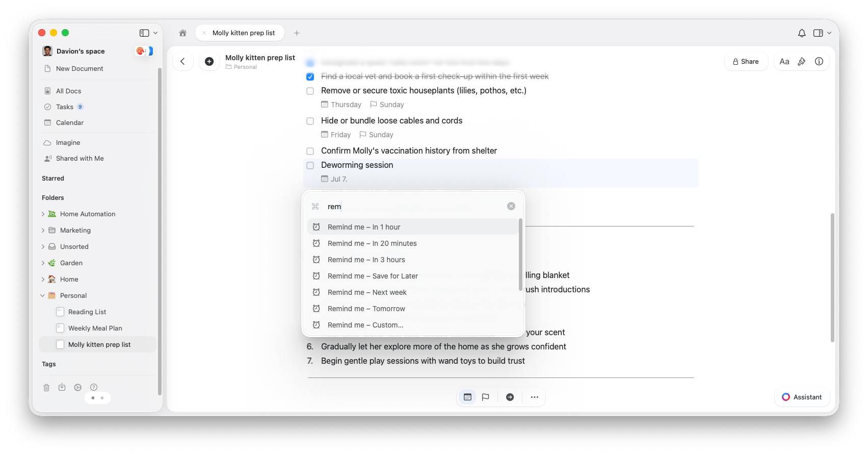Toggle the sidebar layout icon
868x454 pixels.
(x=144, y=33)
